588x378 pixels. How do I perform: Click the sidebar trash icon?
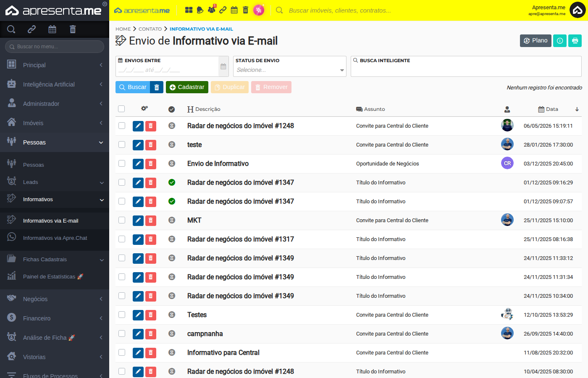point(73,29)
